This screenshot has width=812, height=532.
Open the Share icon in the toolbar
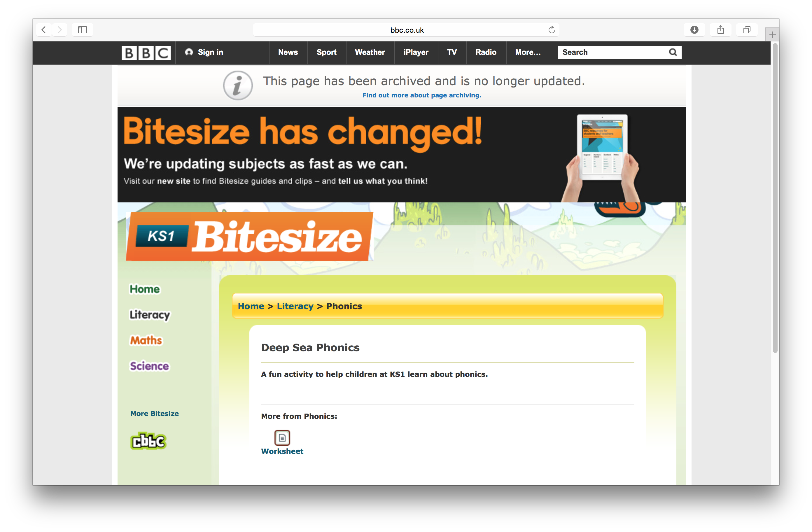[720, 30]
